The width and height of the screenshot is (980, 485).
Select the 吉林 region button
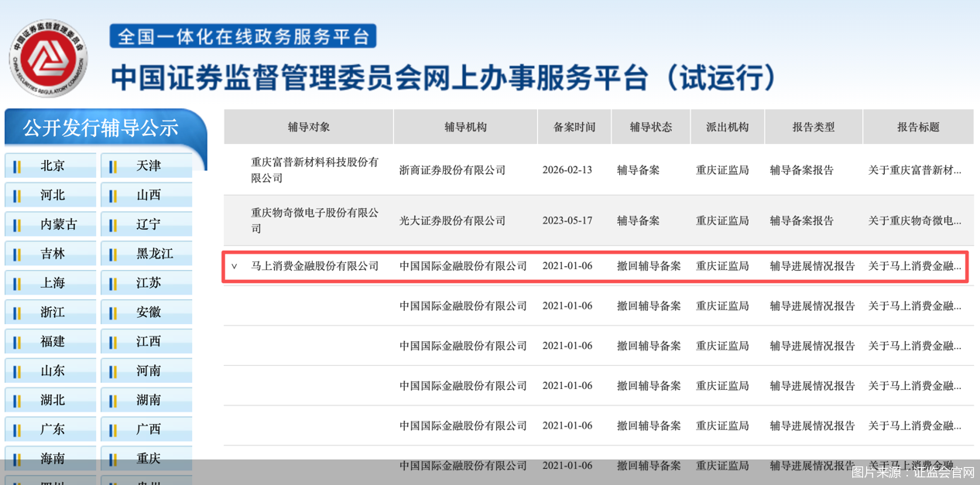coord(50,254)
